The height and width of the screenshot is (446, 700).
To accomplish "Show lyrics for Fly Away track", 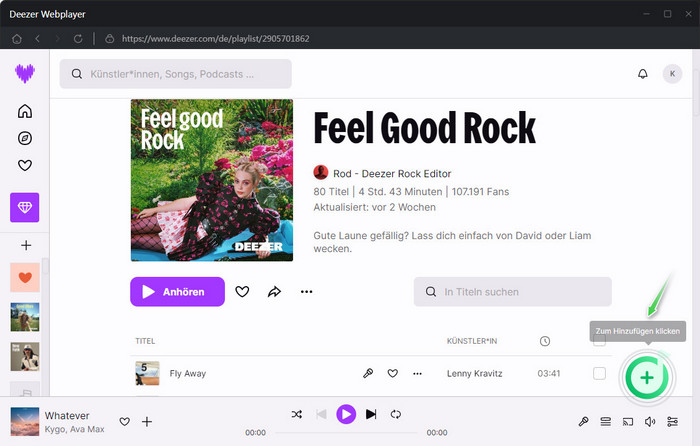I will pyautogui.click(x=368, y=373).
